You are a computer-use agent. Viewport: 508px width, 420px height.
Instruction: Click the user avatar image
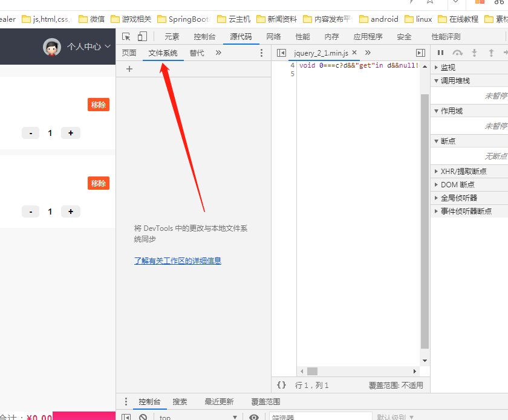[x=52, y=47]
